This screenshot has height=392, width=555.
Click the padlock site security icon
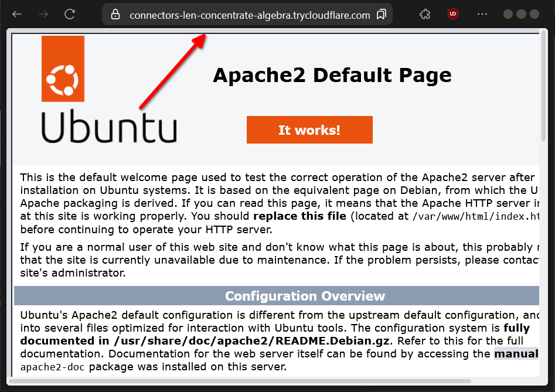point(115,15)
